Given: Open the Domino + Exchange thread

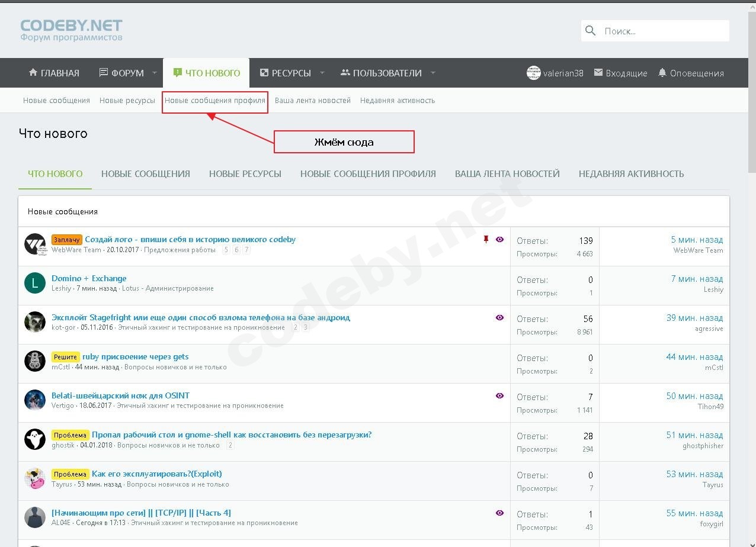Looking at the screenshot, I should tap(89, 278).
